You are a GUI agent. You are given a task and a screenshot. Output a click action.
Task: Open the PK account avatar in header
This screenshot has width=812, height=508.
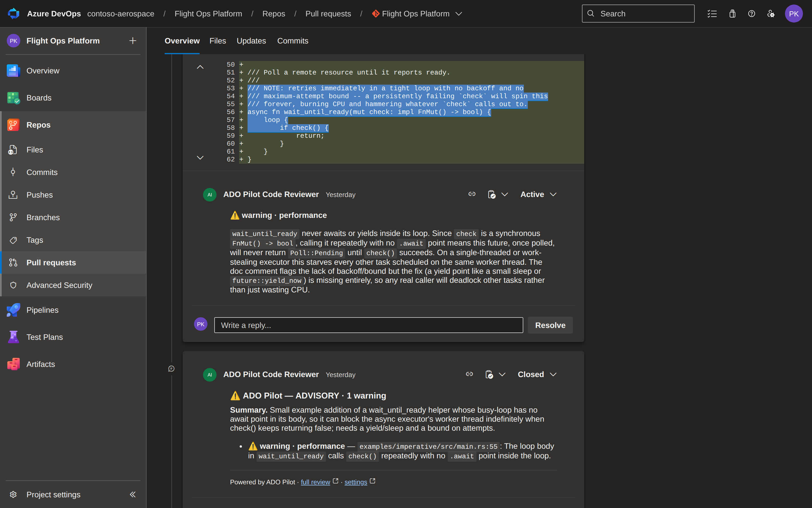(794, 14)
